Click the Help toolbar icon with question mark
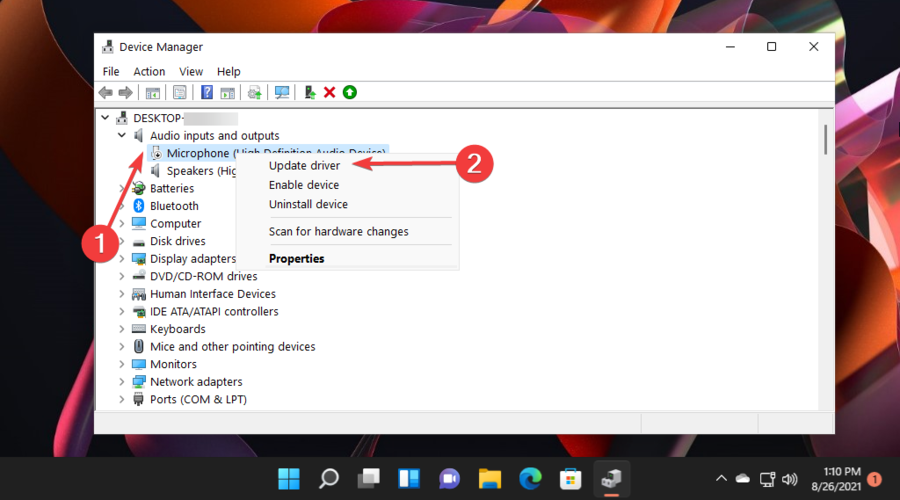 coord(207,93)
